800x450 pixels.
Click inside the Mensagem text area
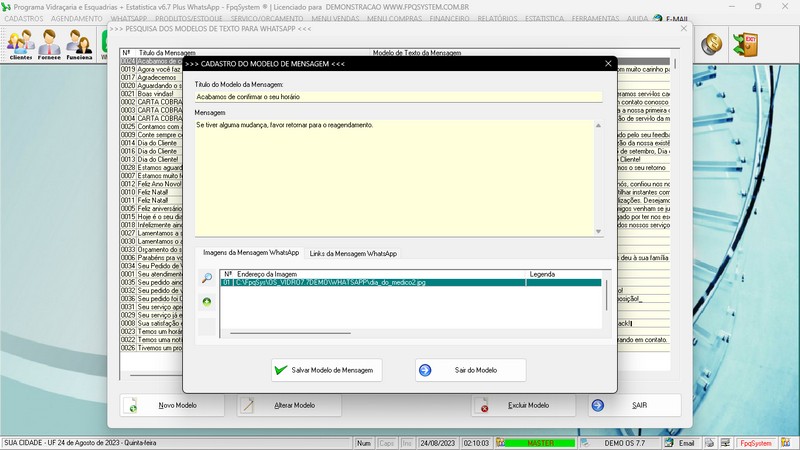tap(394, 178)
